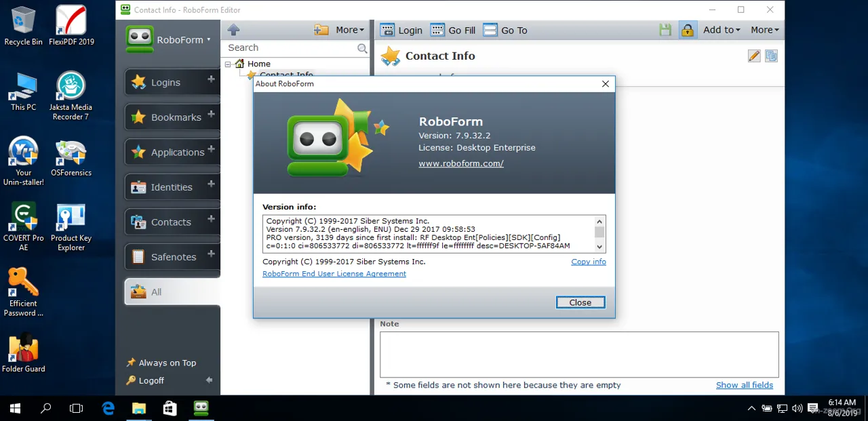This screenshot has height=421, width=868.
Task: Click the Contact Info star icon in header
Action: coord(391,56)
